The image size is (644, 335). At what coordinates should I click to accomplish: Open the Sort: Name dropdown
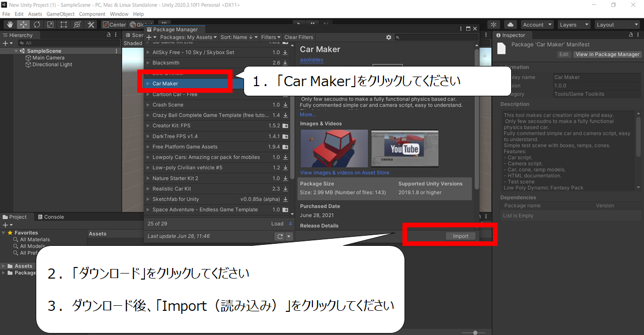pyautogui.click(x=239, y=37)
